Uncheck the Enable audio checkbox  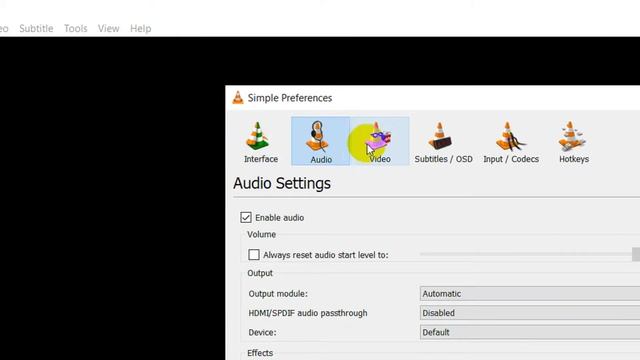tap(246, 218)
